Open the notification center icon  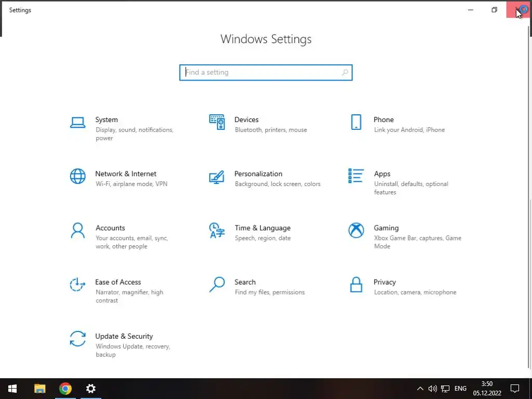coord(515,389)
